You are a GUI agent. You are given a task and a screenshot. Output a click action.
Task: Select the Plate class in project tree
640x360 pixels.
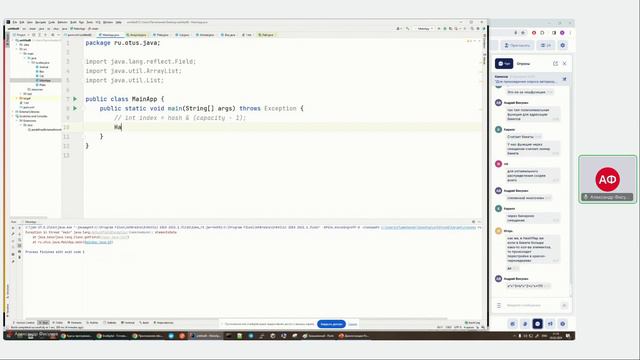[x=42, y=85]
